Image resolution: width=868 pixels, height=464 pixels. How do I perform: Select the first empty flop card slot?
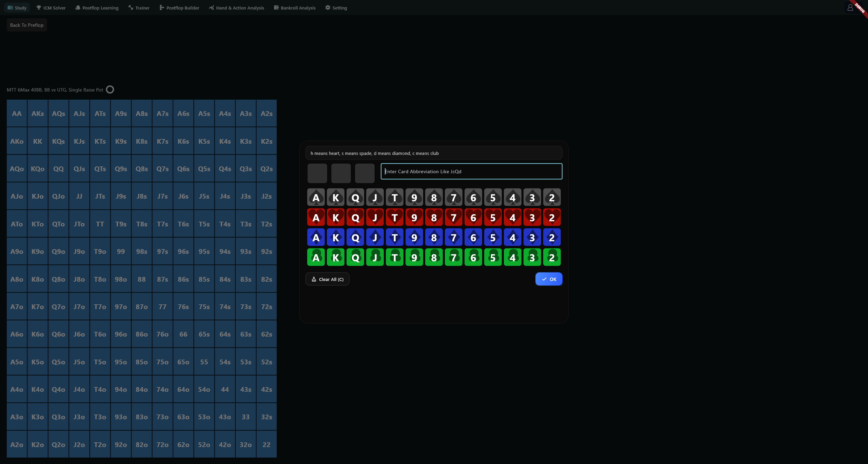pos(317,173)
